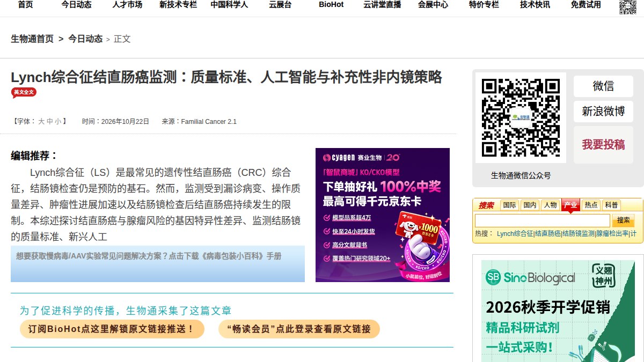Viewport: 644px width, 362px height.
Task: Open hot search term 结直肠癌
Action: pos(548,234)
